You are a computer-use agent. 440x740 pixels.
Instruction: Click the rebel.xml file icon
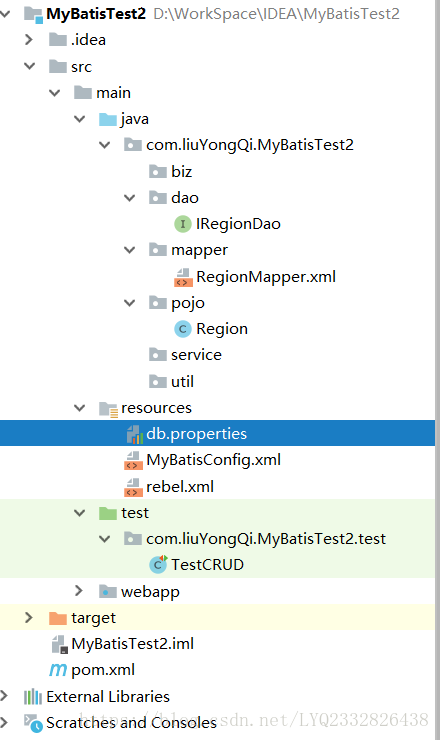(133, 487)
